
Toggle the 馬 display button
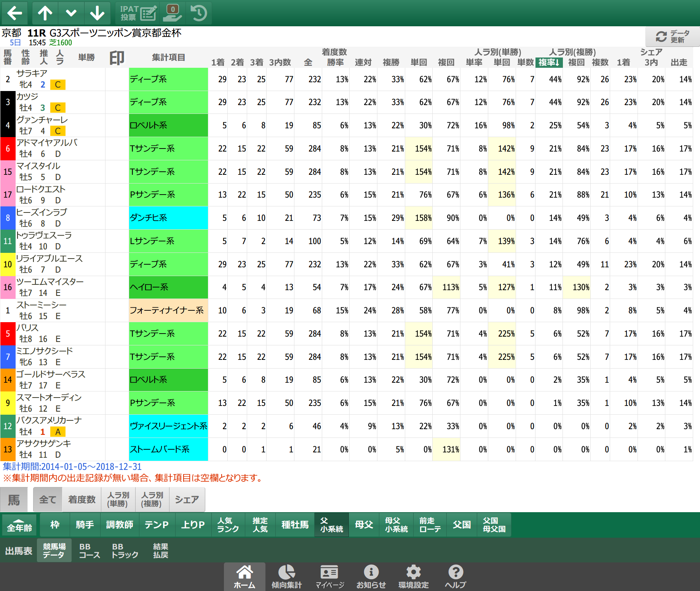tap(14, 500)
